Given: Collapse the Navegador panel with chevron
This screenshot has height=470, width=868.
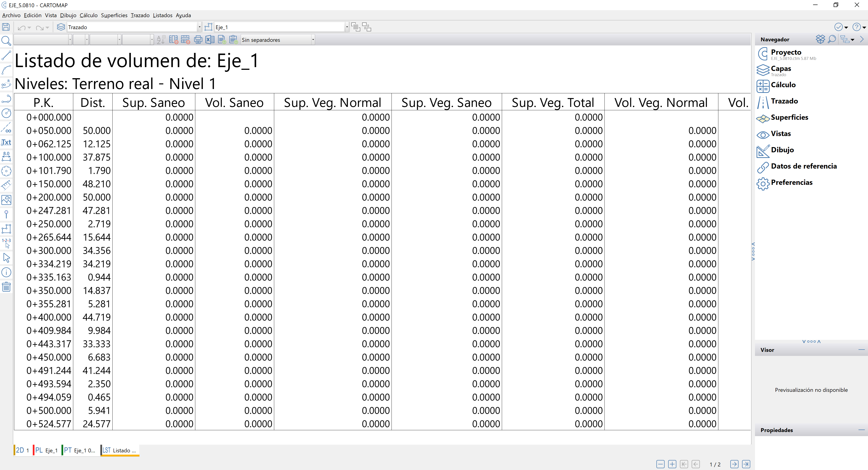Looking at the screenshot, I should (862, 39).
